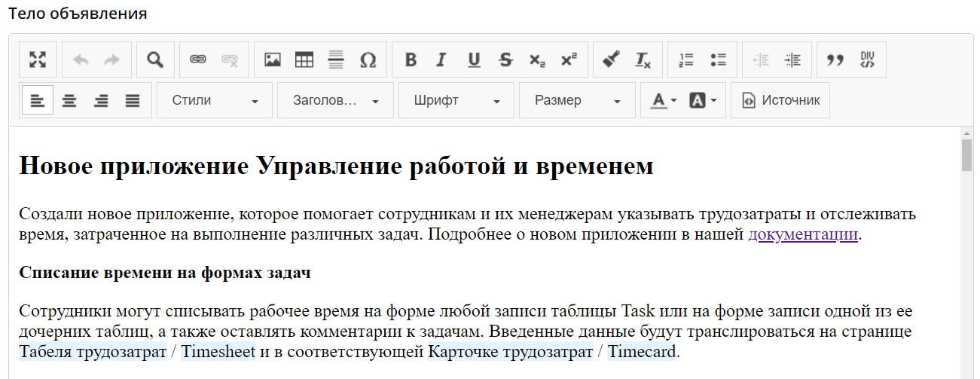This screenshot has width=980, height=379.
Task: Toggle bold formatting
Action: coord(411,60)
